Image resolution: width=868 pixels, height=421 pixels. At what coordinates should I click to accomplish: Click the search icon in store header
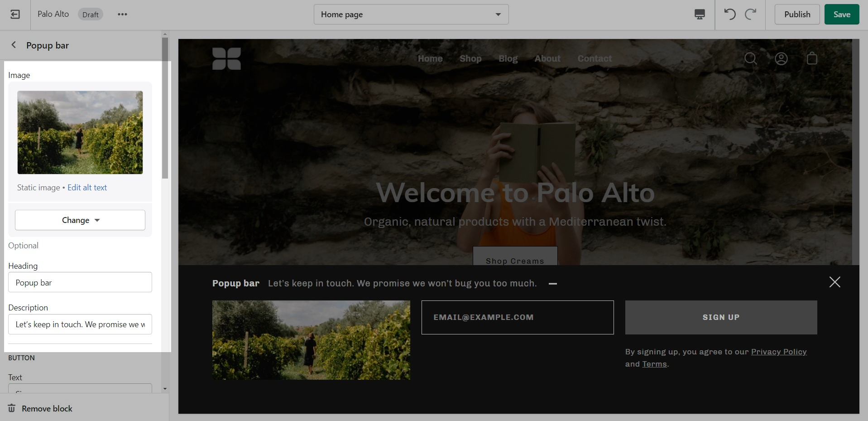click(750, 58)
